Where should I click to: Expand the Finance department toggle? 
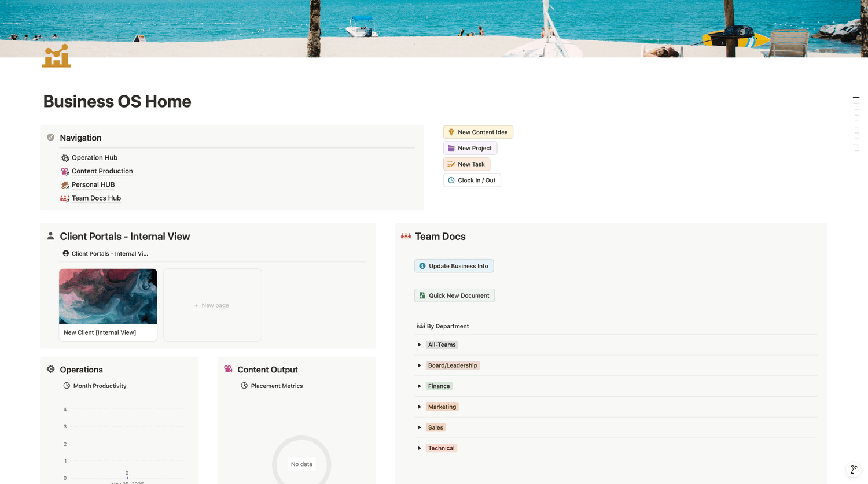[x=420, y=386]
